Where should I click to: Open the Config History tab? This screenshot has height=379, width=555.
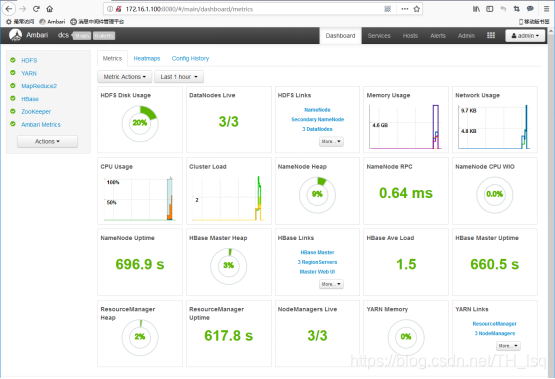click(190, 58)
